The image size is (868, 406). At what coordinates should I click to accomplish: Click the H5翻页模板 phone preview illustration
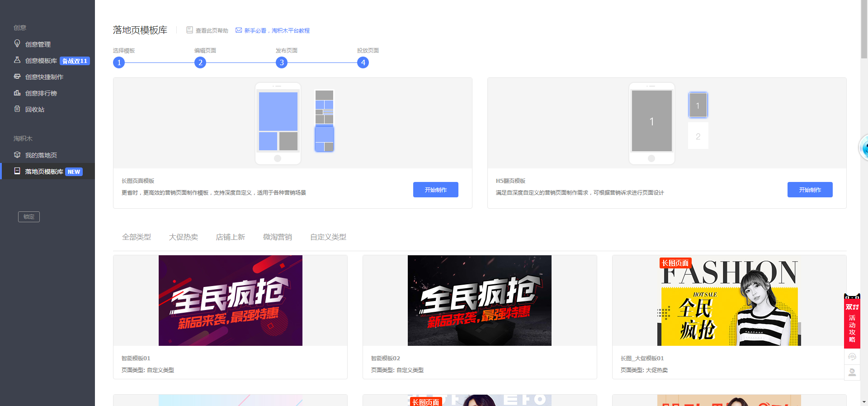pos(652,123)
